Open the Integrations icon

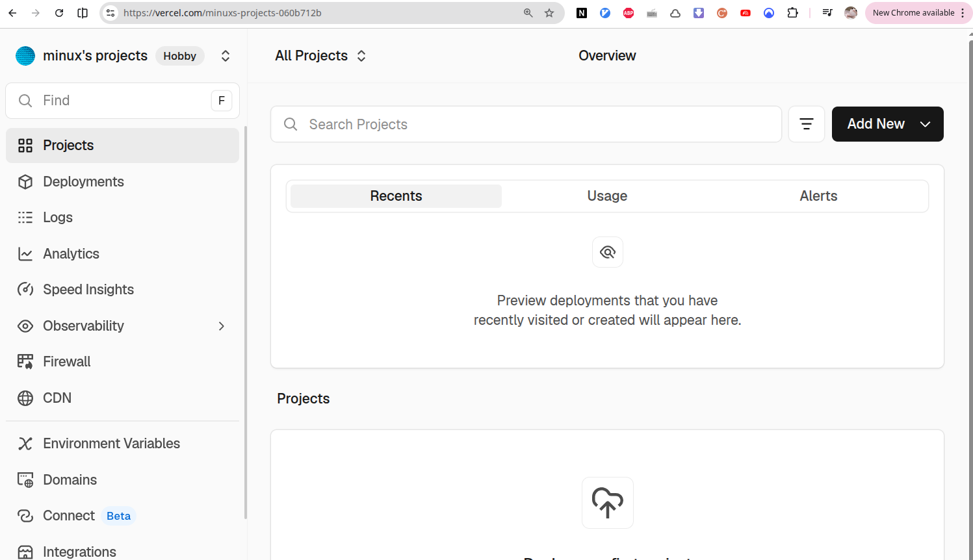tap(25, 552)
